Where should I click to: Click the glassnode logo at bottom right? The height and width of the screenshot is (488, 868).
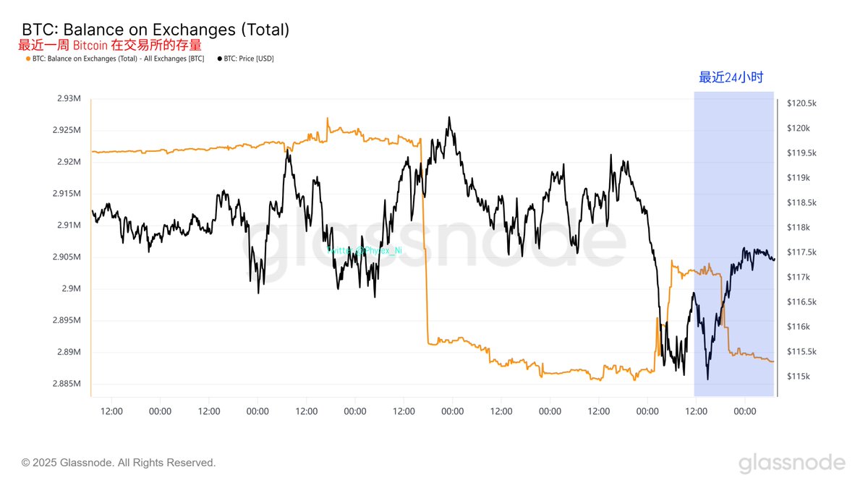pos(791,463)
